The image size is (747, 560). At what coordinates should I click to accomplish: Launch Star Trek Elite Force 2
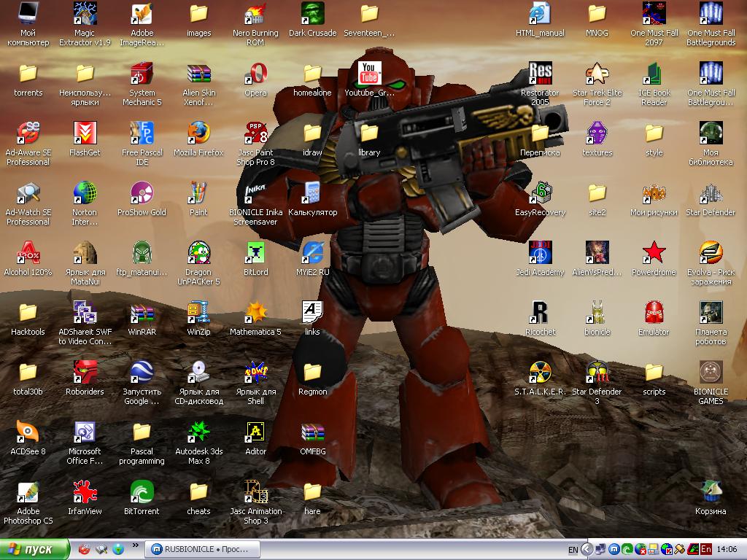pyautogui.click(x=597, y=74)
